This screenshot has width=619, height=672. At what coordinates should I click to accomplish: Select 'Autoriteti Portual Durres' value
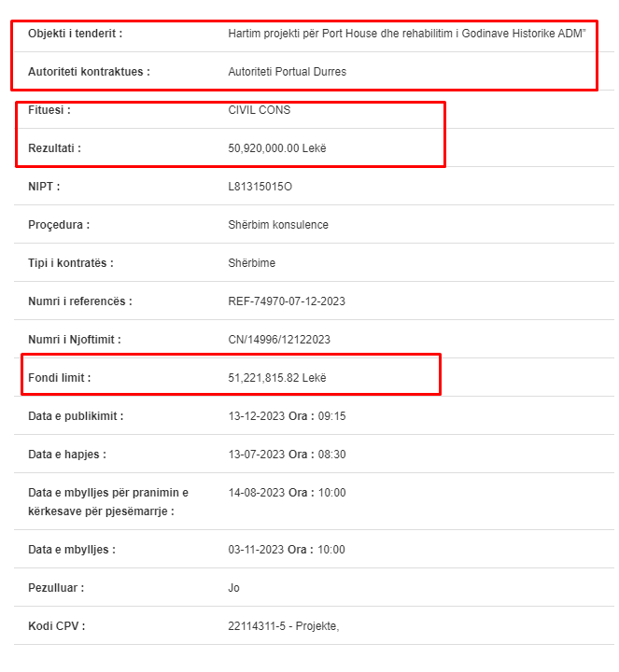coord(287,72)
